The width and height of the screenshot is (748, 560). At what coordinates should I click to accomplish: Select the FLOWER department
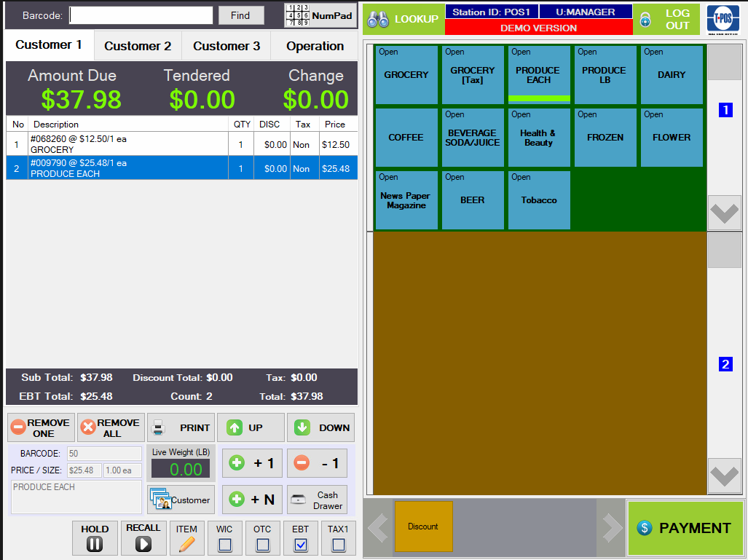pos(672,138)
